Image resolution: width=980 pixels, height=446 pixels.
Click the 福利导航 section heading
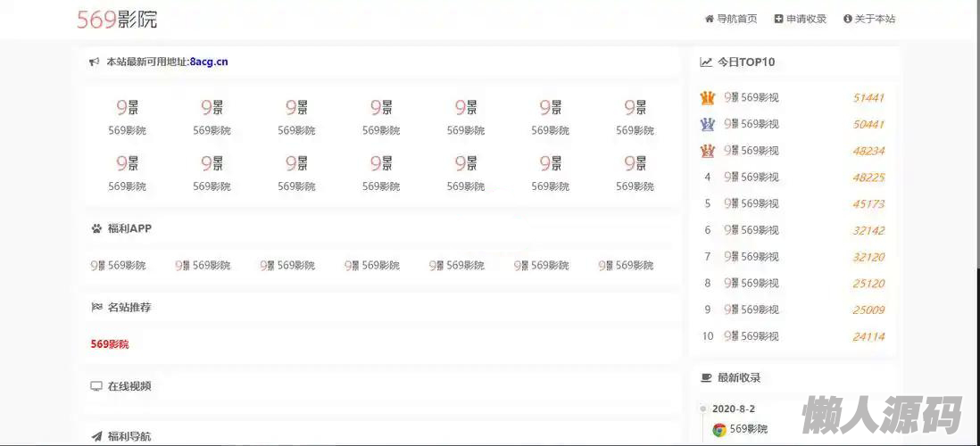pos(129,436)
